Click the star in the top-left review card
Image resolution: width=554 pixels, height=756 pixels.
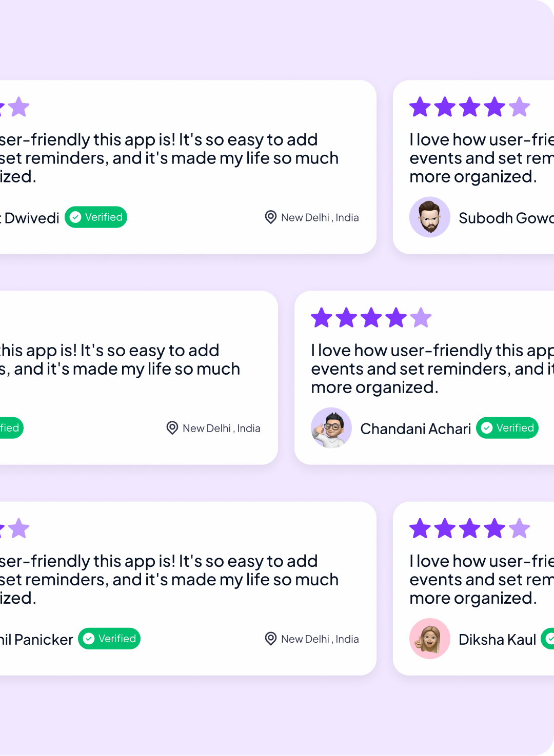(x=19, y=107)
